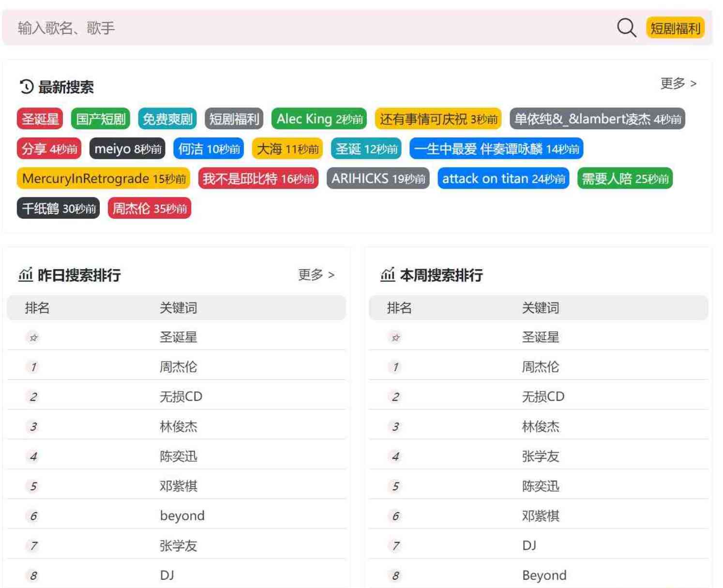
Task: Search the Alec King tag
Action: coord(319,119)
